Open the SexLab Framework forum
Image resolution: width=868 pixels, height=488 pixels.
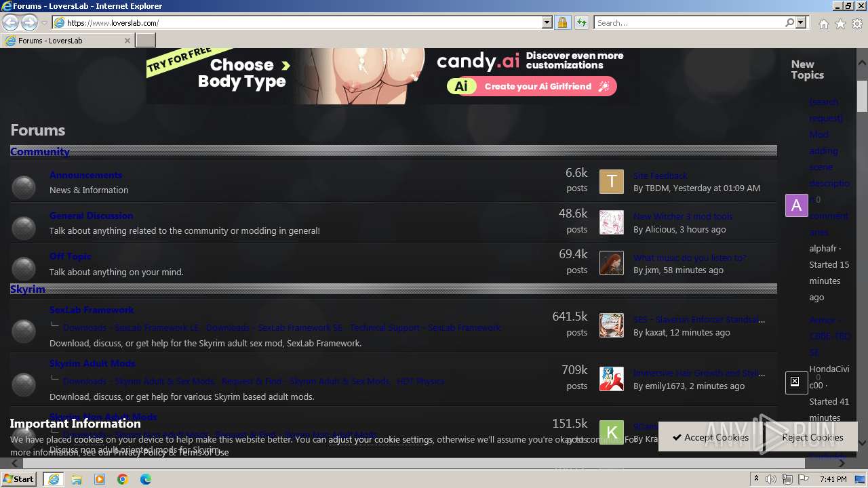tap(92, 310)
